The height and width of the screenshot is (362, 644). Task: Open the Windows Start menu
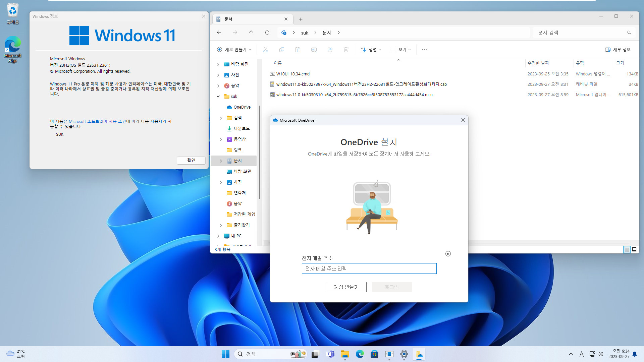[225, 354]
